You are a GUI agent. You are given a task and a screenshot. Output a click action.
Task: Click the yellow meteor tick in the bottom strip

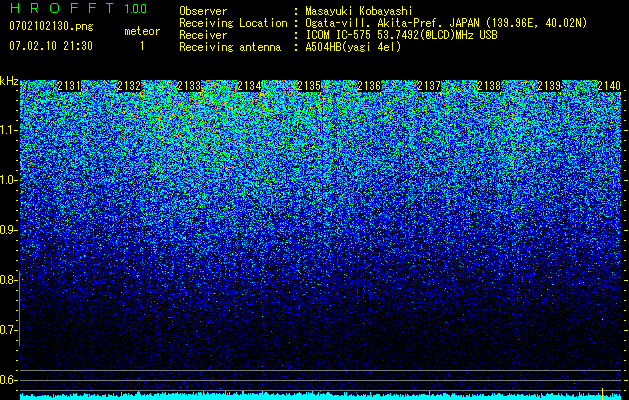[603, 394]
